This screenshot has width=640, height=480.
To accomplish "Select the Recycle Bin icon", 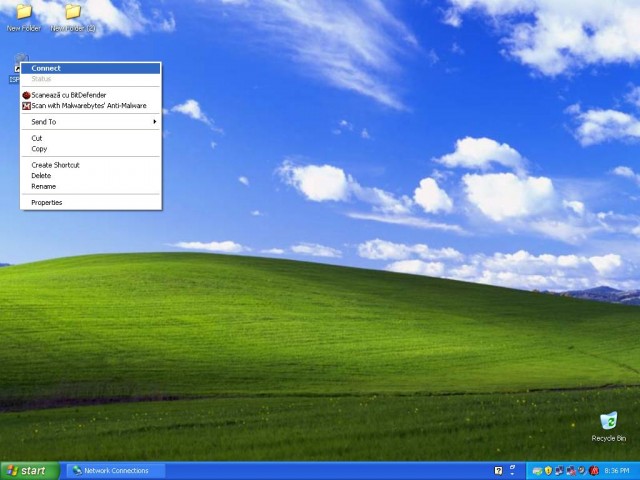I will [x=609, y=427].
